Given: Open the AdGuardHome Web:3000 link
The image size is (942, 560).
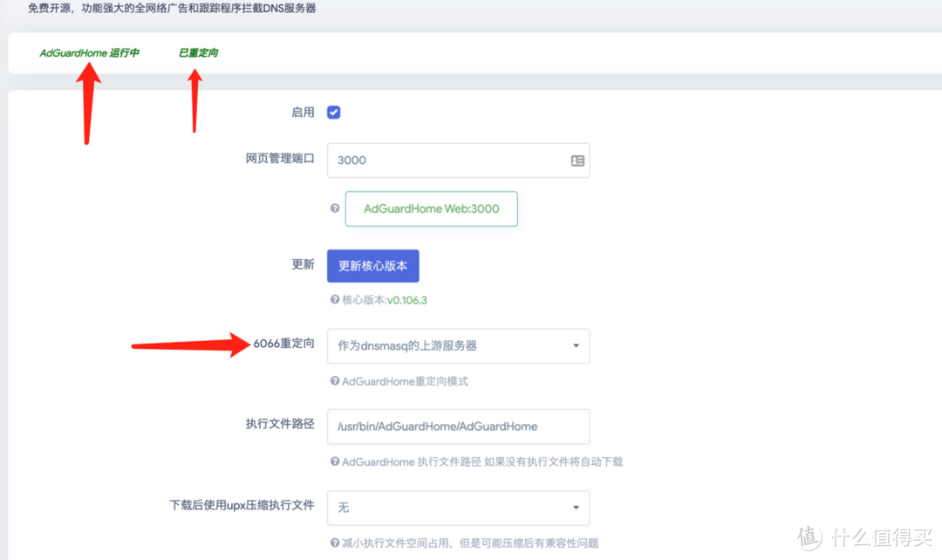Looking at the screenshot, I should [431, 208].
